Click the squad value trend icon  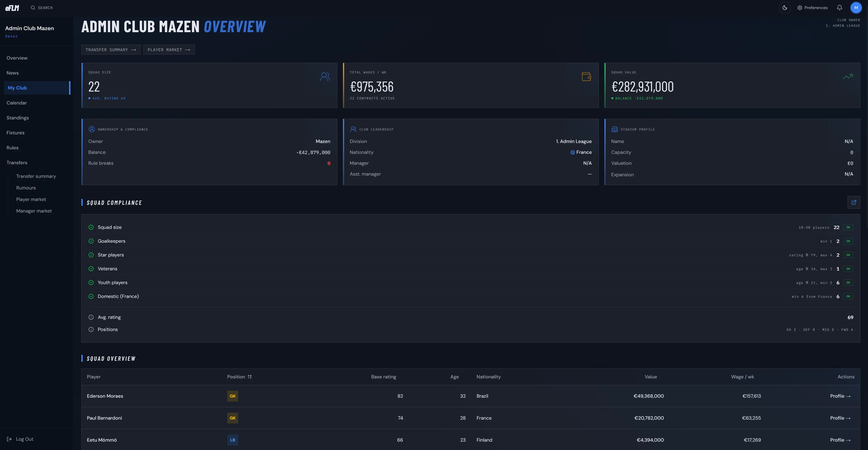(x=848, y=77)
